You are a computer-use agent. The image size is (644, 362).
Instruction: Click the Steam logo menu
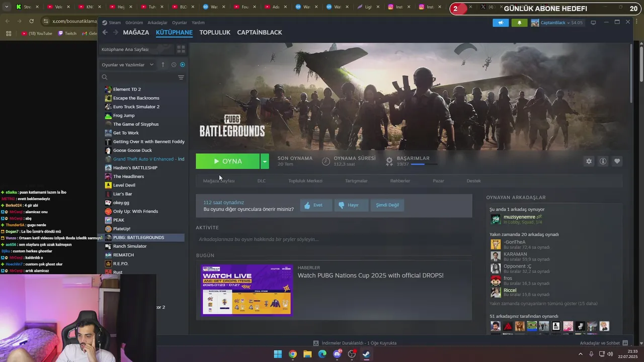tap(111, 23)
